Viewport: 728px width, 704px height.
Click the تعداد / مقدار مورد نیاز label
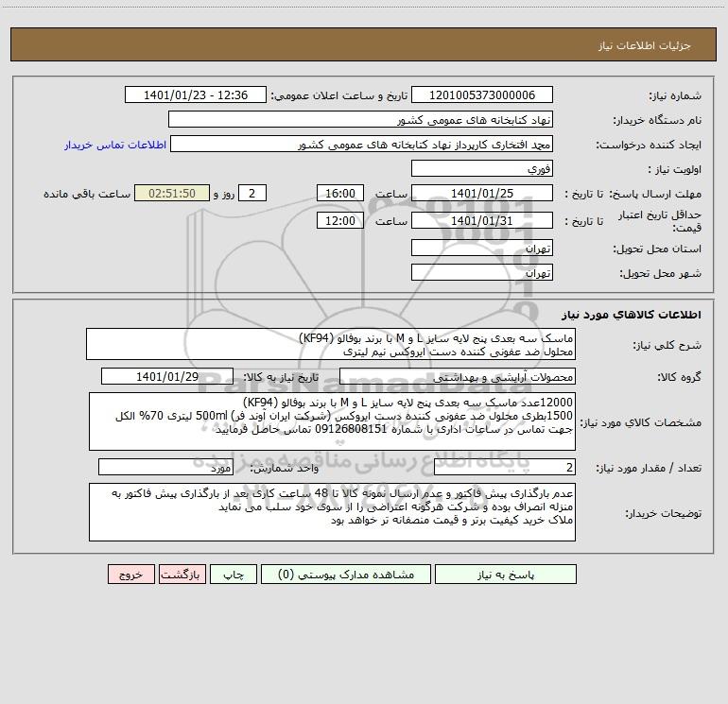(649, 468)
